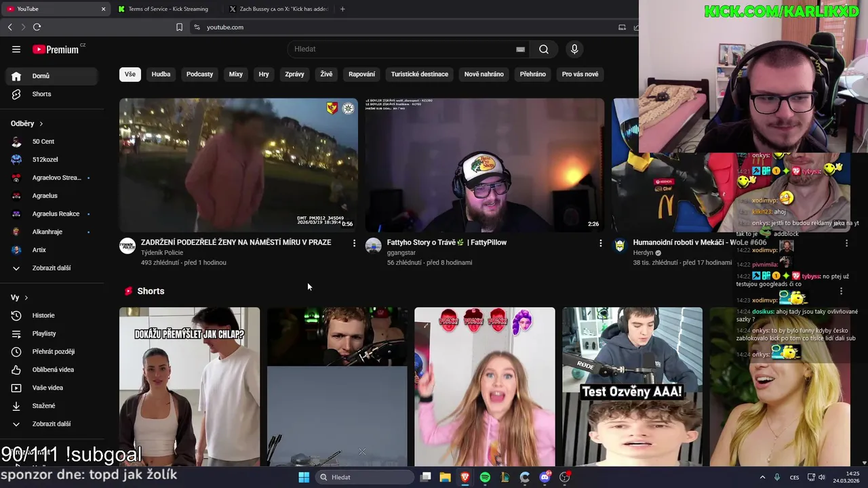Open the Test Ozvěny AAA short
Image resolution: width=868 pixels, height=488 pixels.
pyautogui.click(x=633, y=387)
